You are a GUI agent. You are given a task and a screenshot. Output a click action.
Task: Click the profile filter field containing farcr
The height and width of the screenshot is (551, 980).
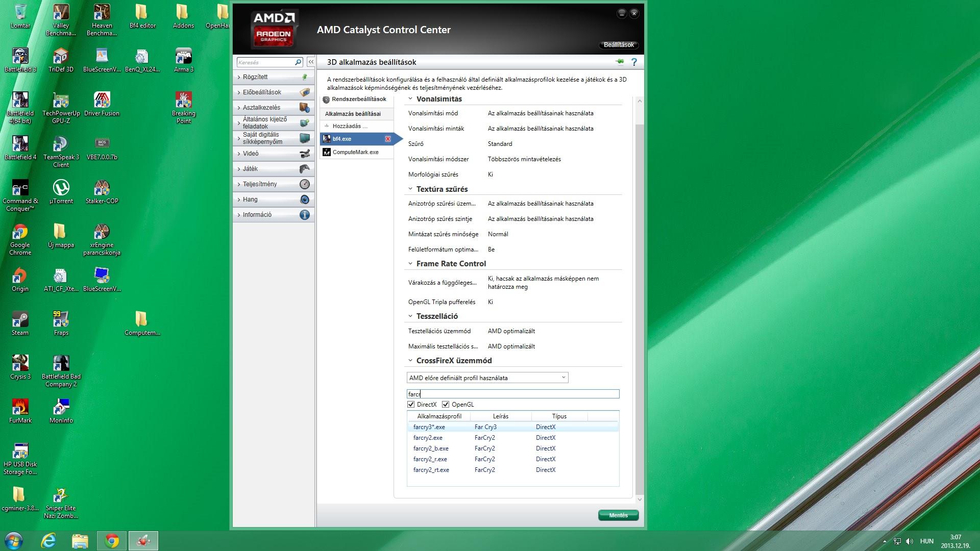(x=513, y=394)
